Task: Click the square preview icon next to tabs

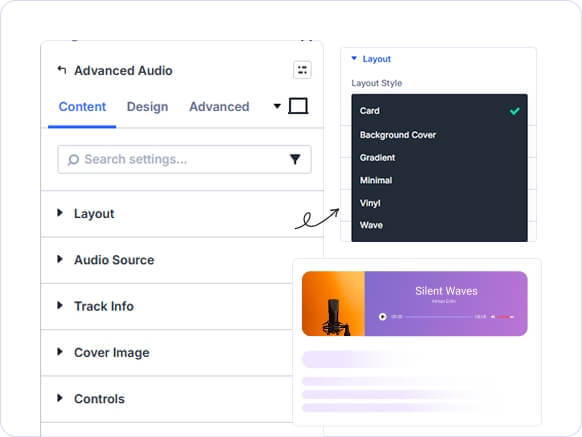Action: tap(298, 106)
